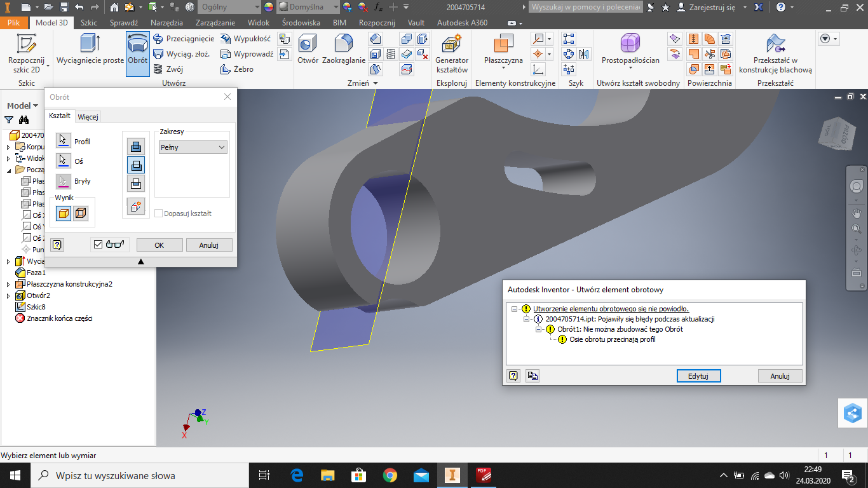868x488 pixels.
Task: Pick the Zwój coil tool
Action: pyautogui.click(x=168, y=69)
